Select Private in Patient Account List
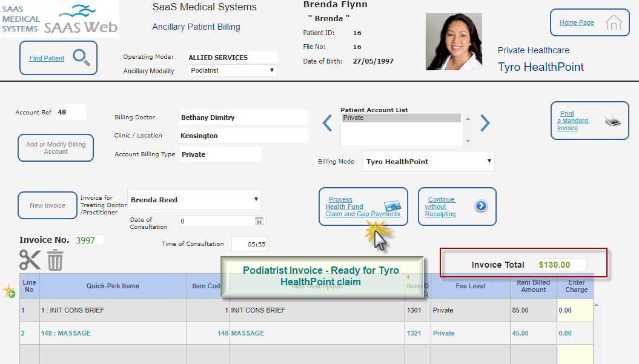 click(x=401, y=118)
